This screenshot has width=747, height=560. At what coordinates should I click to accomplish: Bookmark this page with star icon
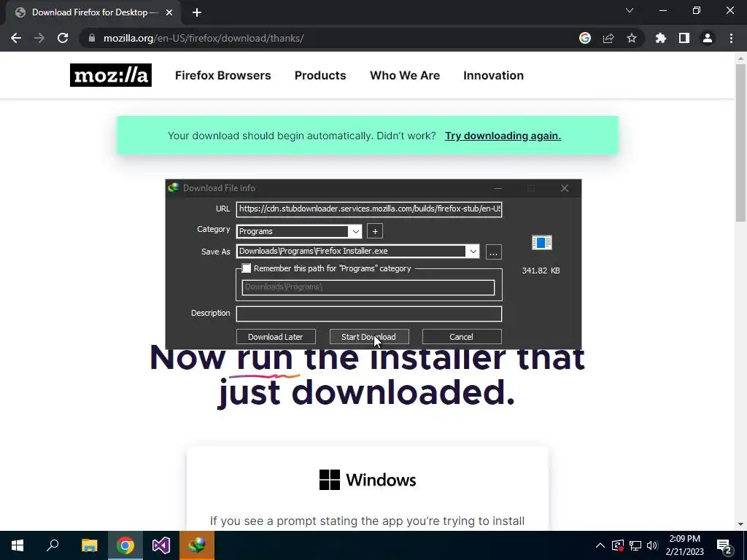632,38
